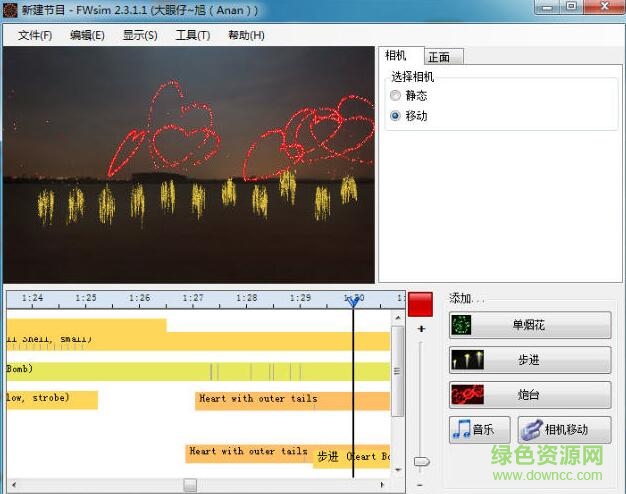Add music track with 音乐 button

(479, 430)
